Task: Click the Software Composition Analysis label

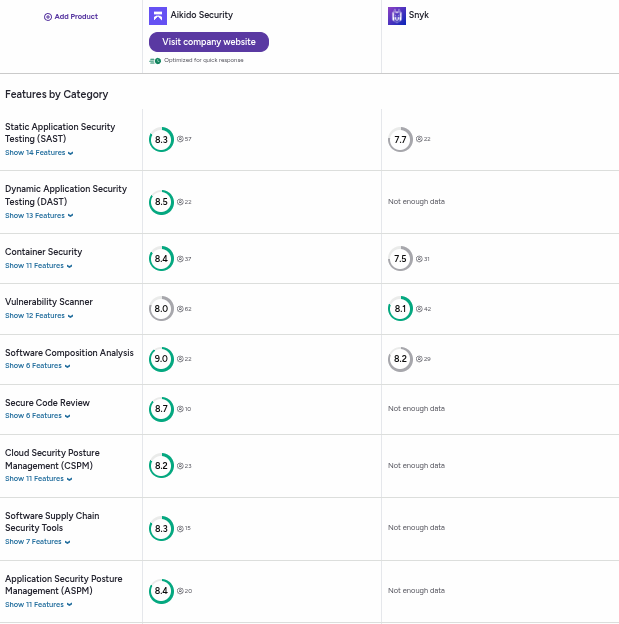Action: tap(69, 353)
